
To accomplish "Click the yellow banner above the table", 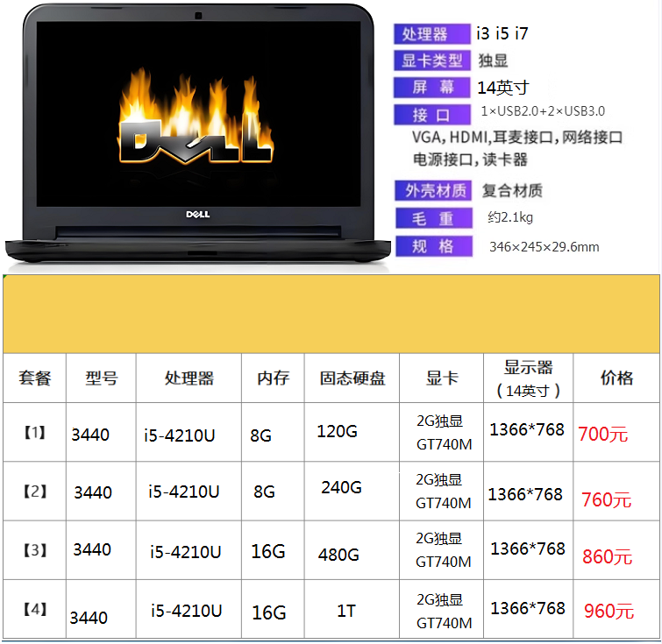I will pos(331,314).
